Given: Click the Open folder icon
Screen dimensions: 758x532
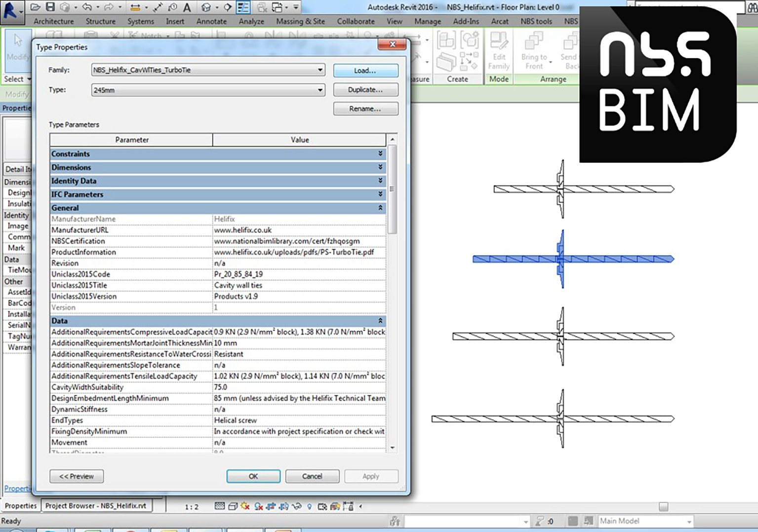Looking at the screenshot, I should [x=35, y=7].
